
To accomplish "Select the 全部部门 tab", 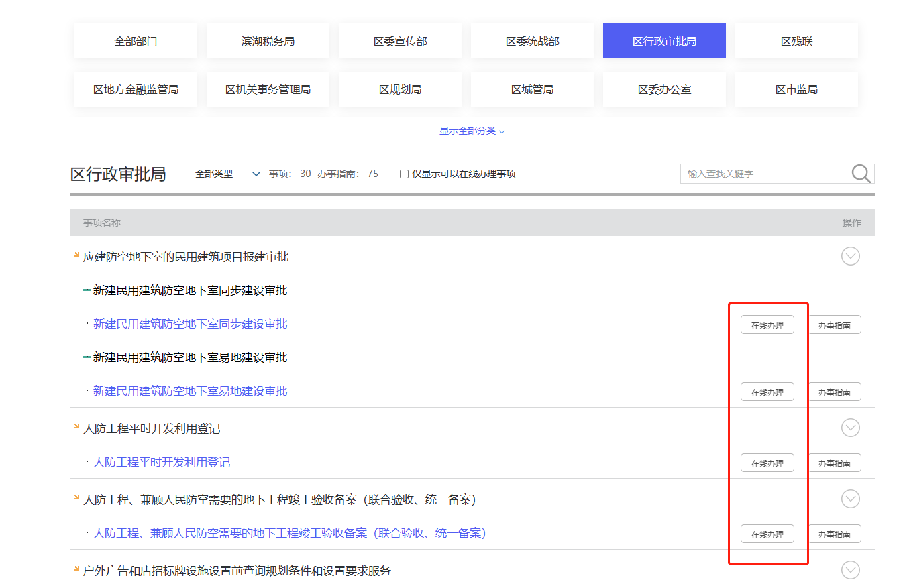I will 136,42.
